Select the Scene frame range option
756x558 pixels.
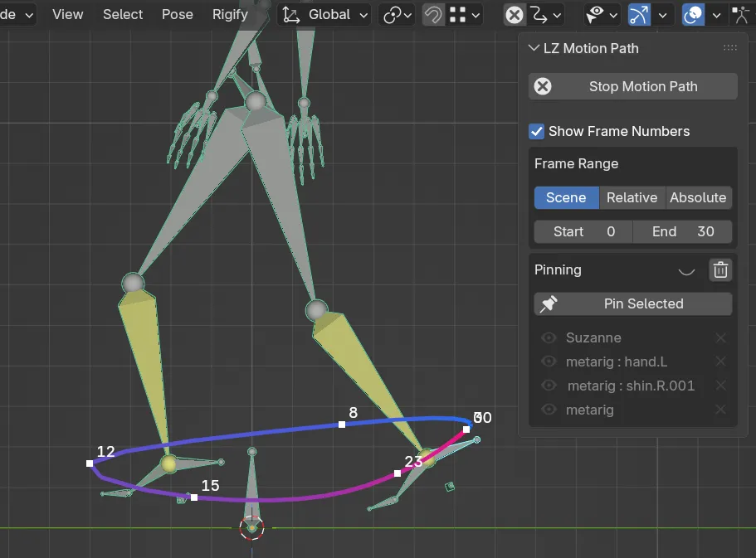[x=566, y=197]
